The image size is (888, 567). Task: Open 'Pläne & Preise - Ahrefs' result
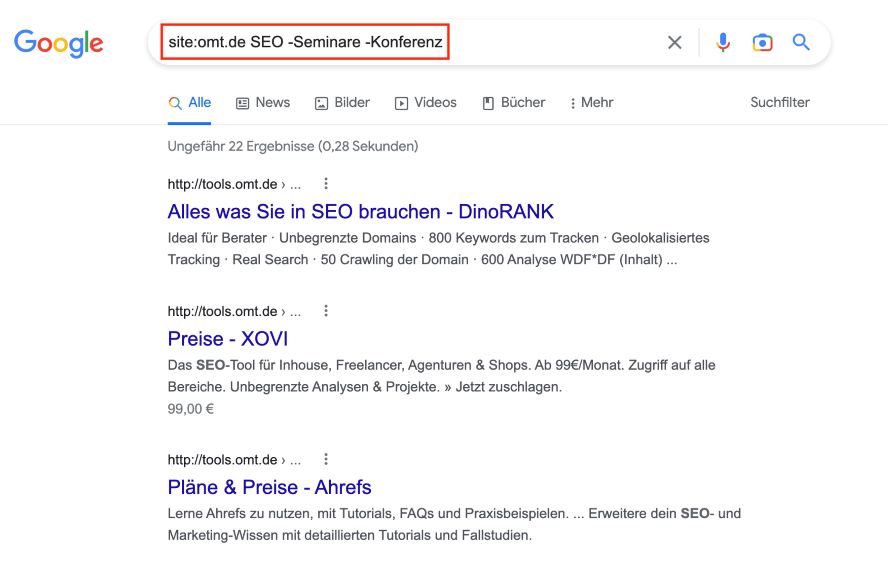pyautogui.click(x=269, y=488)
